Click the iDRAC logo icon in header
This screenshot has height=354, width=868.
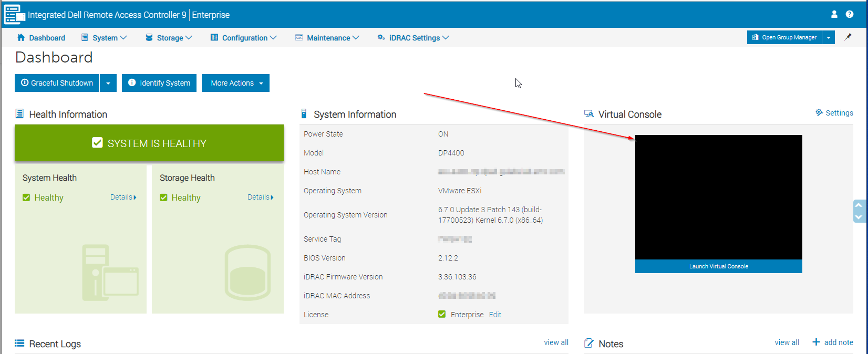pos(14,14)
